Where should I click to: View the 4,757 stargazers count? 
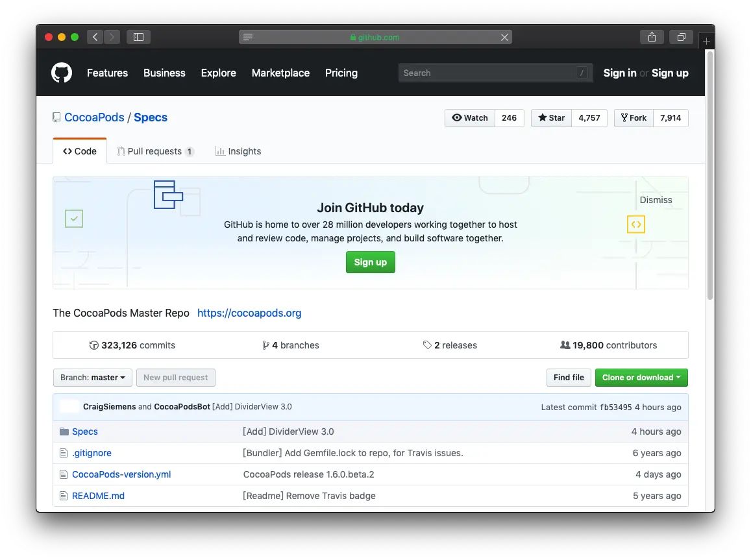click(589, 117)
